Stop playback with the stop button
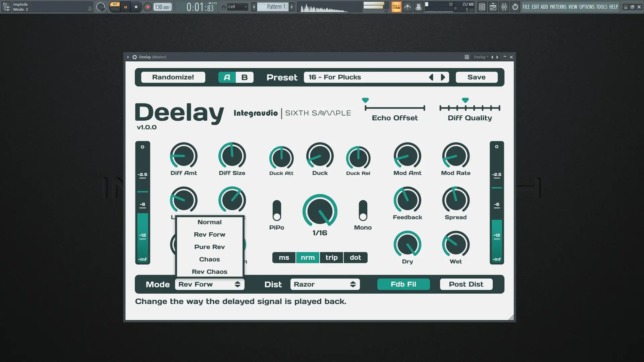This screenshot has height=362, width=644. (136, 7)
